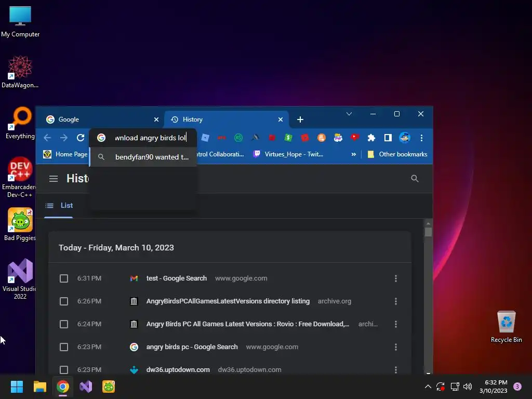Click the Chrome icon on the taskbar
This screenshot has width=532, height=399.
click(63, 387)
